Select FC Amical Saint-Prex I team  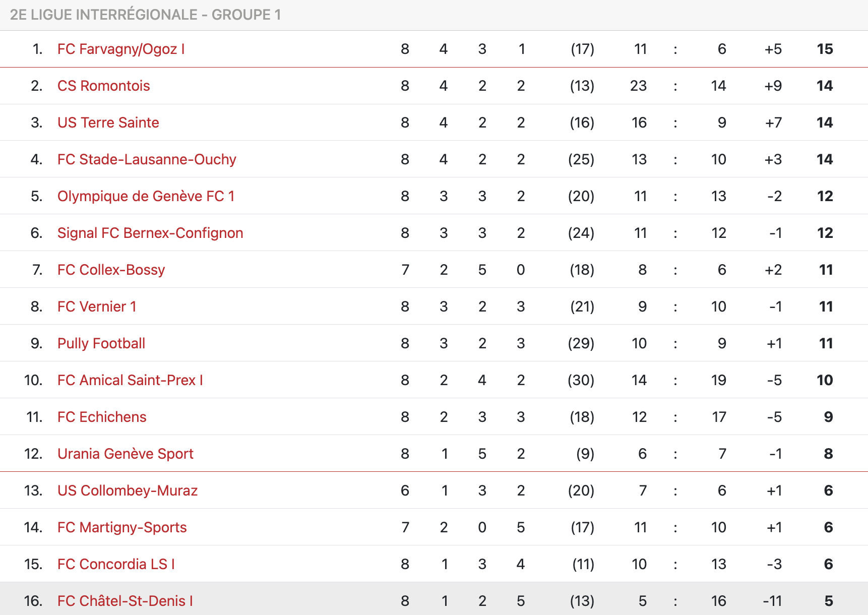click(130, 380)
